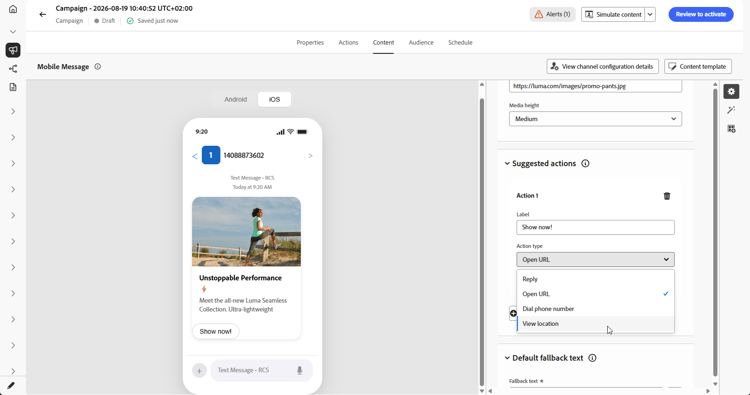Collapse the Default fallback text section
Viewport: 750px width, 395px height.
[x=507, y=358]
